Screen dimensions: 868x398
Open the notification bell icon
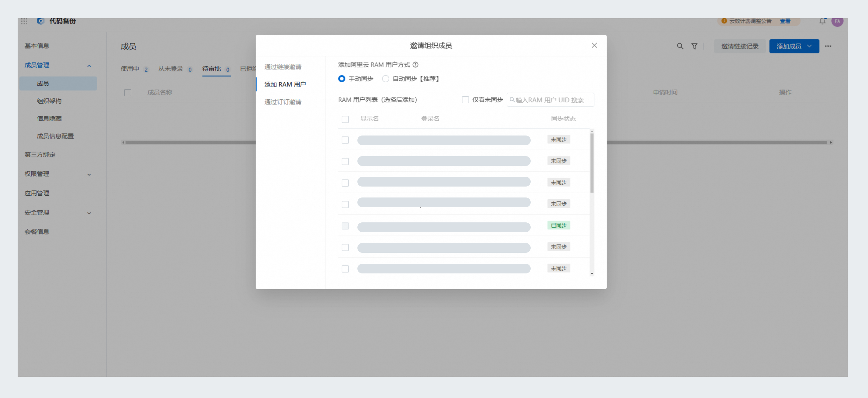coord(822,21)
